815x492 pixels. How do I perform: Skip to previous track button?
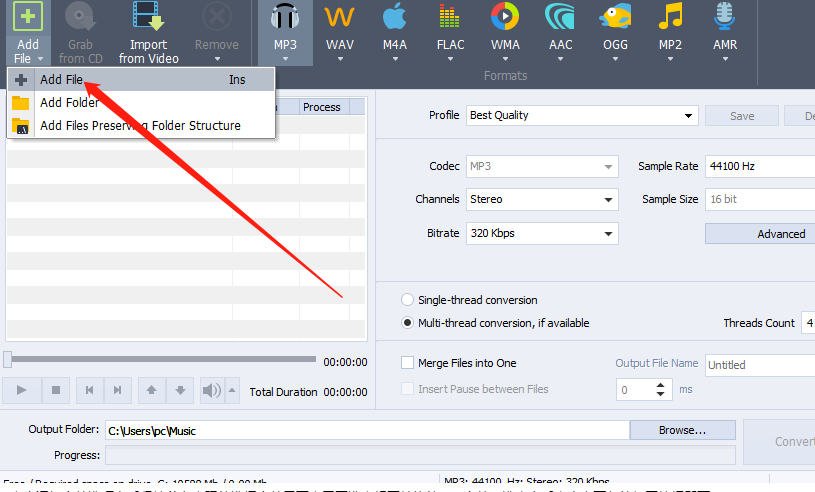point(89,390)
